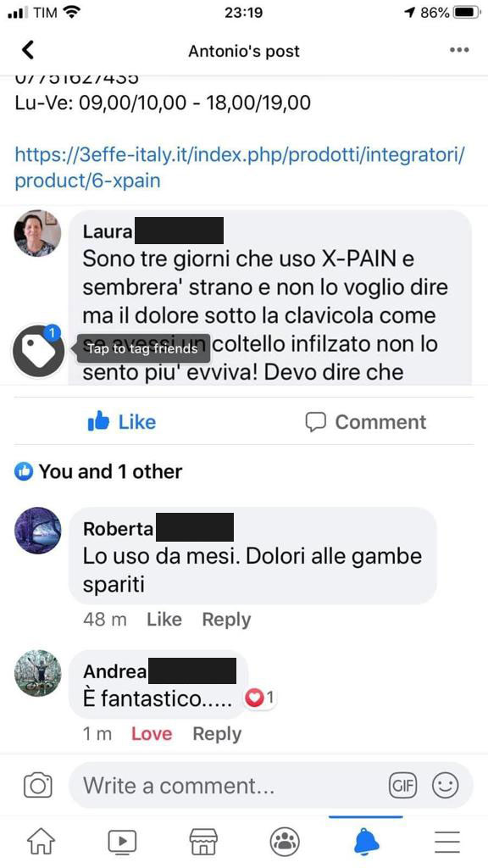Open heart reaction count on Andrea's comment
The height and width of the screenshot is (868, 488).
tap(260, 698)
